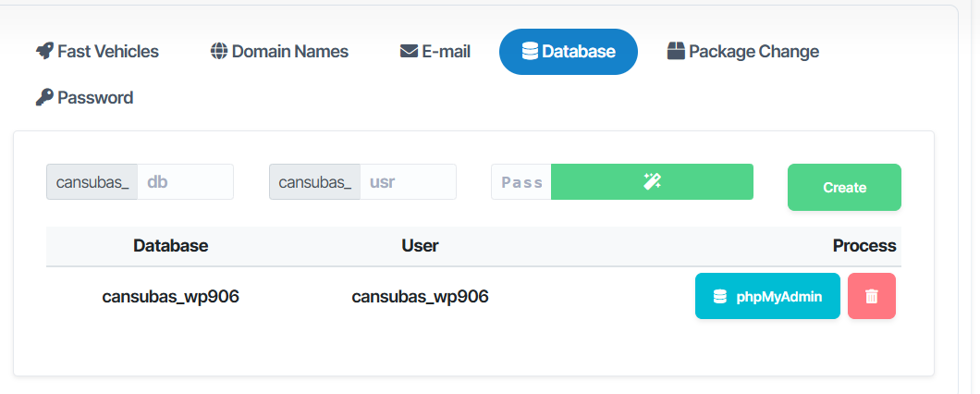
Task: Select the Pass password field
Action: pyautogui.click(x=521, y=182)
